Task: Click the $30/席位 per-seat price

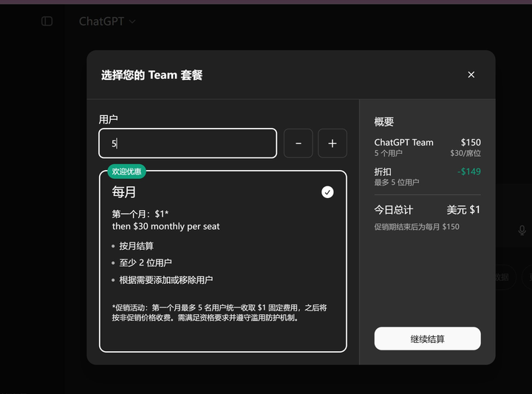Action: pyautogui.click(x=465, y=153)
